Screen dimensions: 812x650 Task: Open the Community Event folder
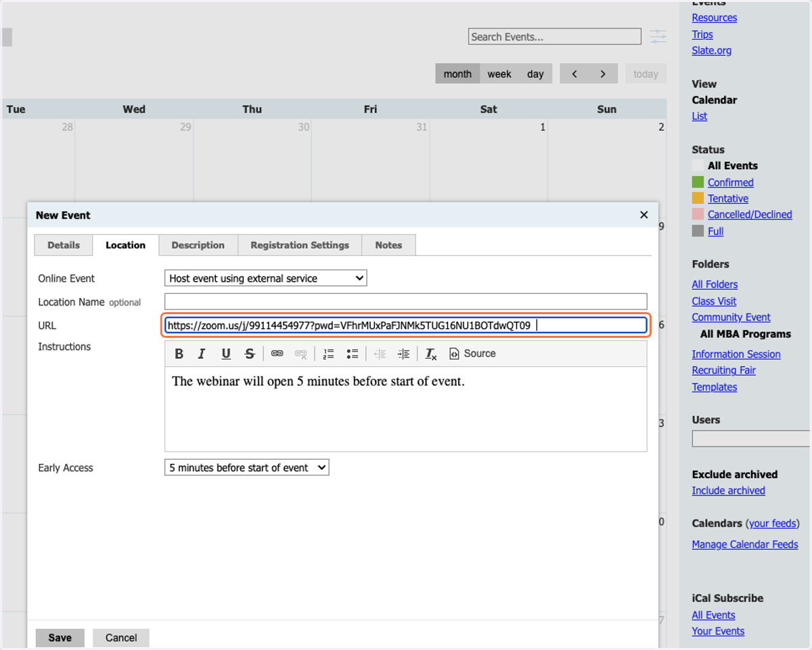pyautogui.click(x=731, y=317)
